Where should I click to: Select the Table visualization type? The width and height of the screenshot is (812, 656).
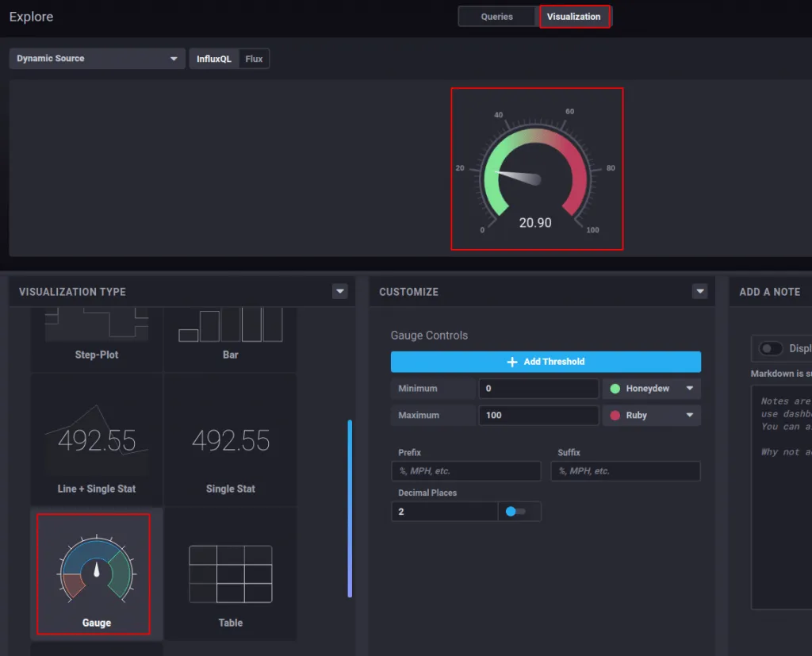(231, 574)
